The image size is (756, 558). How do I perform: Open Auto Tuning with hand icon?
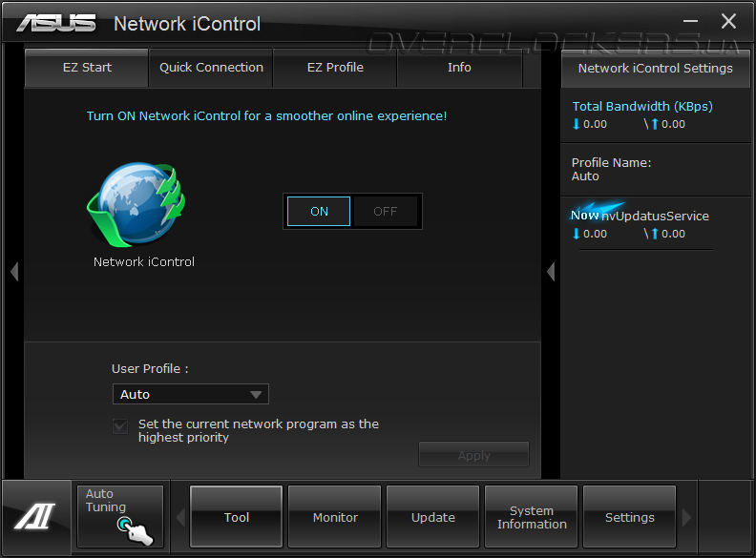click(x=120, y=517)
